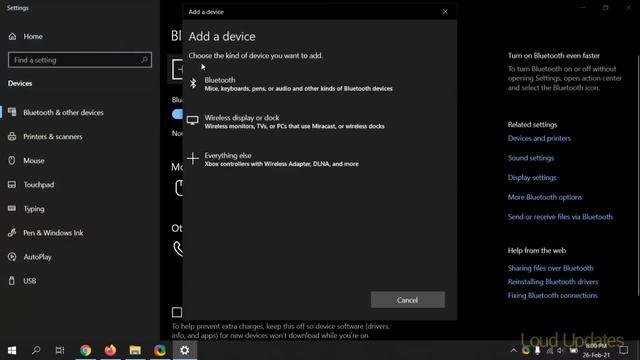Open Sharing files over Bluetooth help link
This screenshot has width=640, height=360.
click(x=550, y=268)
